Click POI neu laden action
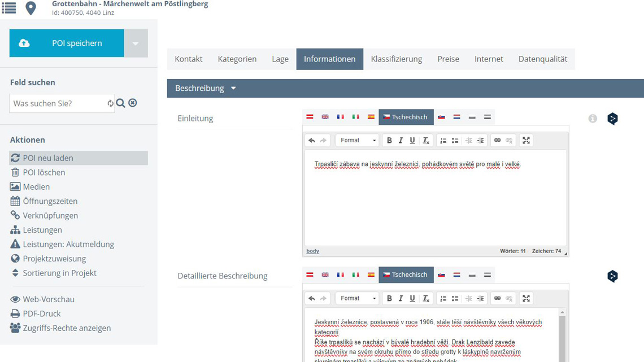The height and width of the screenshot is (362, 644). pos(79,158)
